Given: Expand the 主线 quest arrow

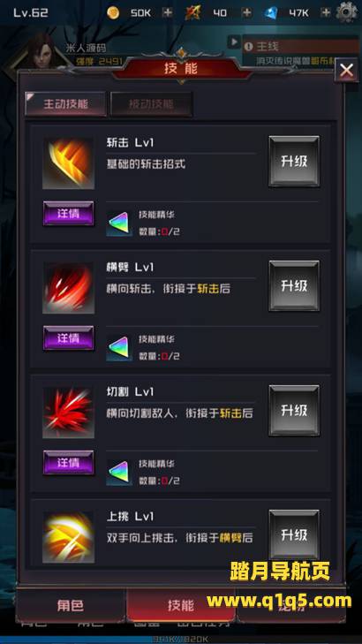Looking at the screenshot, I should [234, 42].
